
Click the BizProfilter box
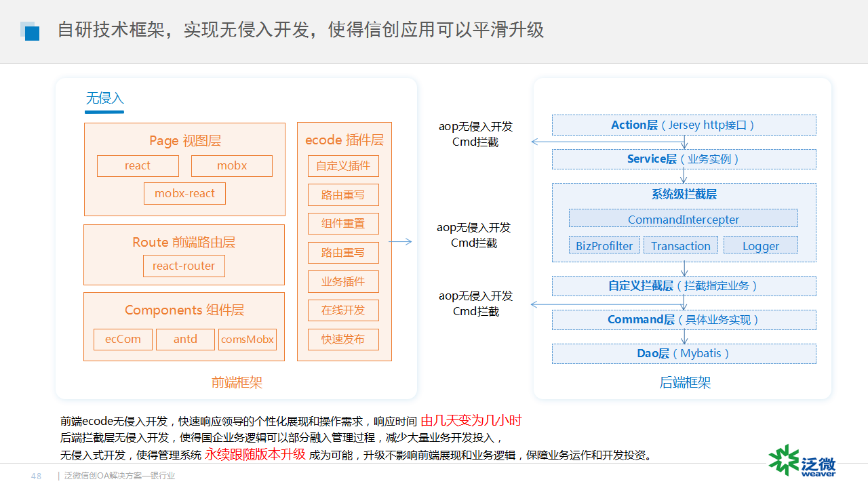604,245
